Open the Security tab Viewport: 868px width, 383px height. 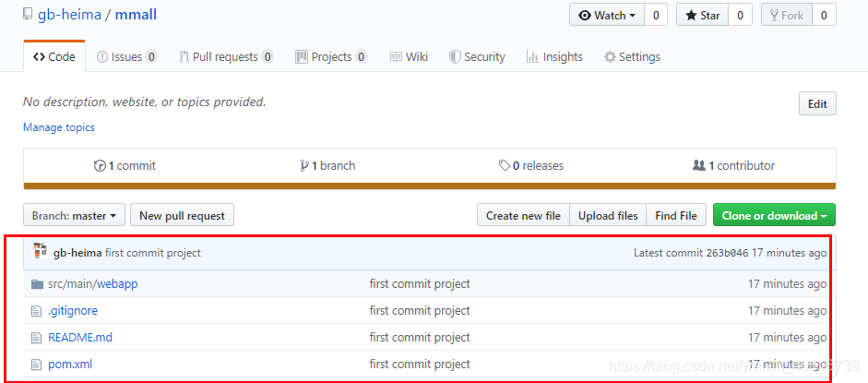[x=477, y=56]
